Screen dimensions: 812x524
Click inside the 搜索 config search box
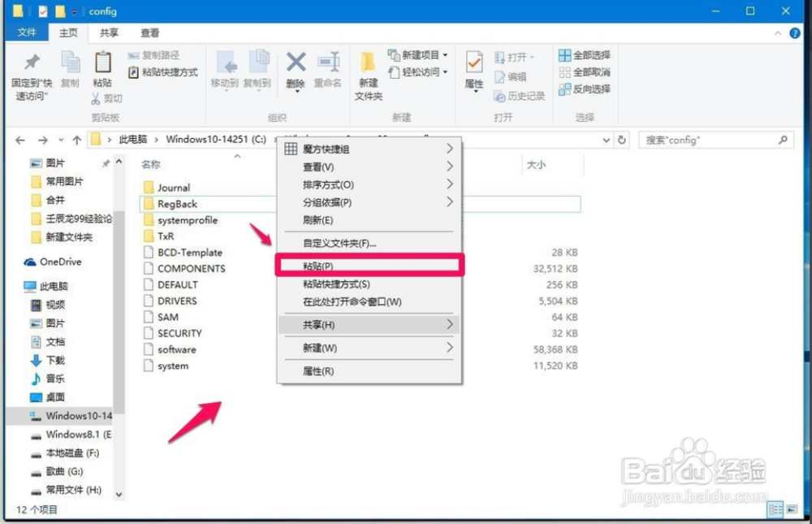715,139
